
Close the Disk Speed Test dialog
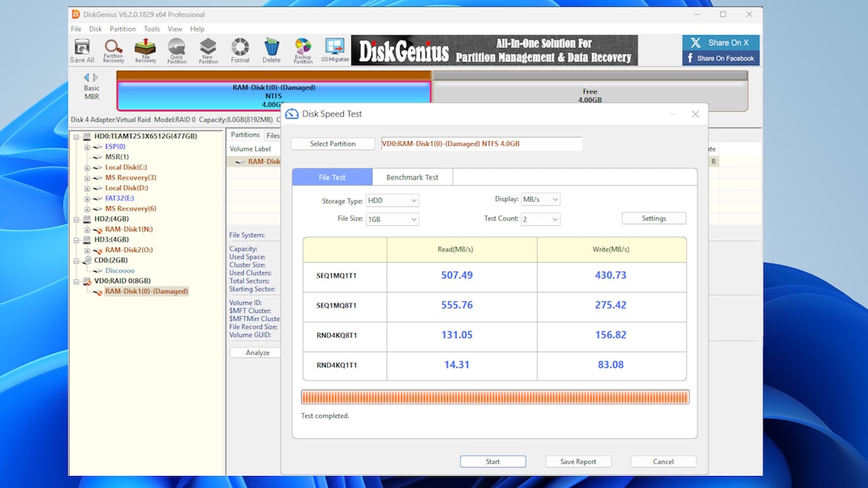695,114
